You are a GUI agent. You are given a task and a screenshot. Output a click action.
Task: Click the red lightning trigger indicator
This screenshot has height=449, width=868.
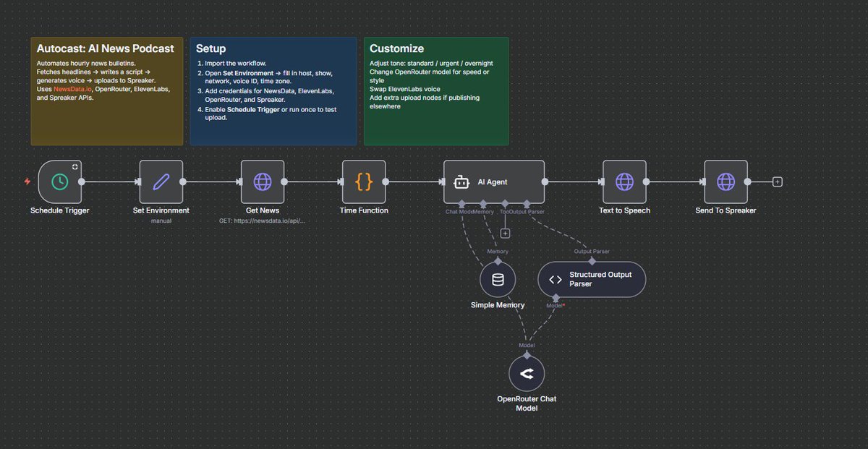[27, 181]
